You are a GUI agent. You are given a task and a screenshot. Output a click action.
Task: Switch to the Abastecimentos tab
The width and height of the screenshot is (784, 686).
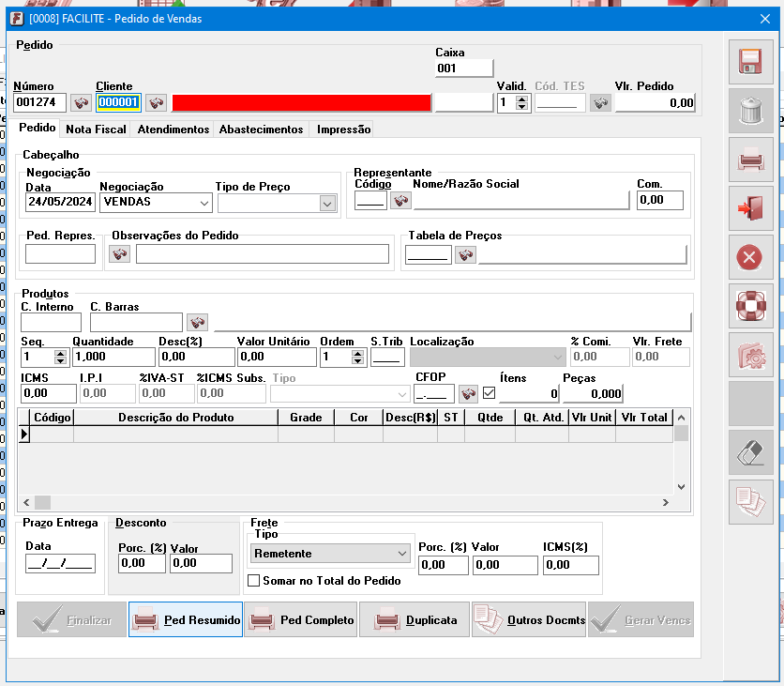(261, 130)
